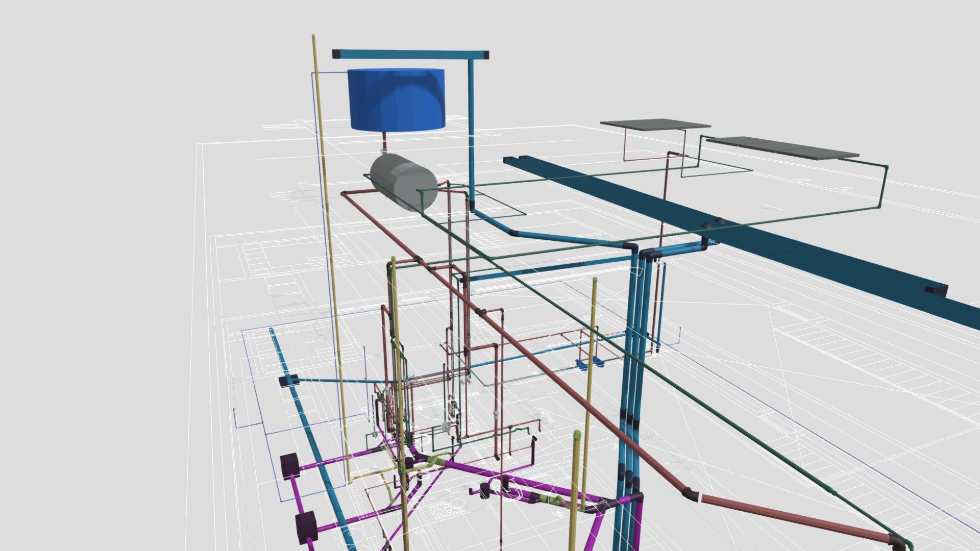
Task: Click the black elbow on the red pipe
Action: tap(691, 493)
